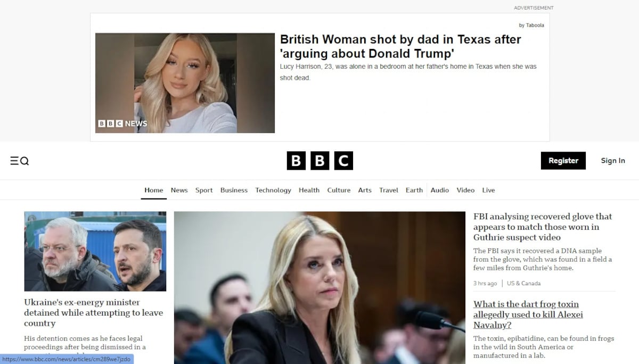
Task: Click the Sign In link
Action: (x=612, y=161)
